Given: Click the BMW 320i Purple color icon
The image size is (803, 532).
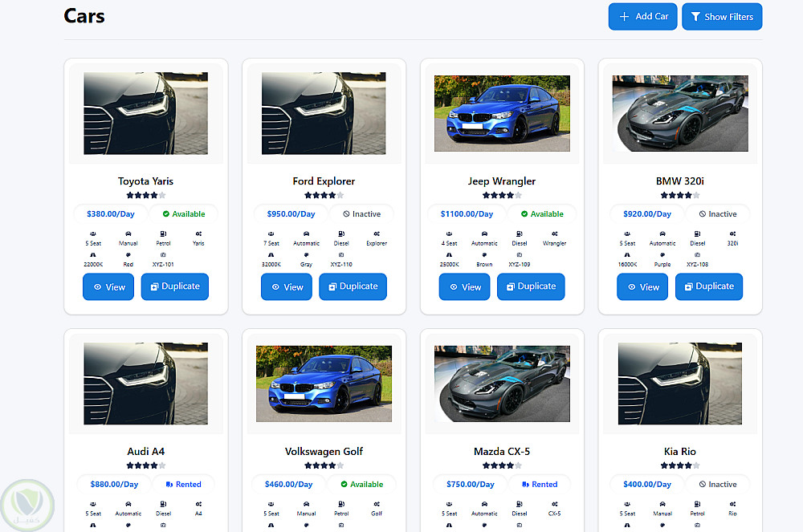Looking at the screenshot, I should 662,254.
